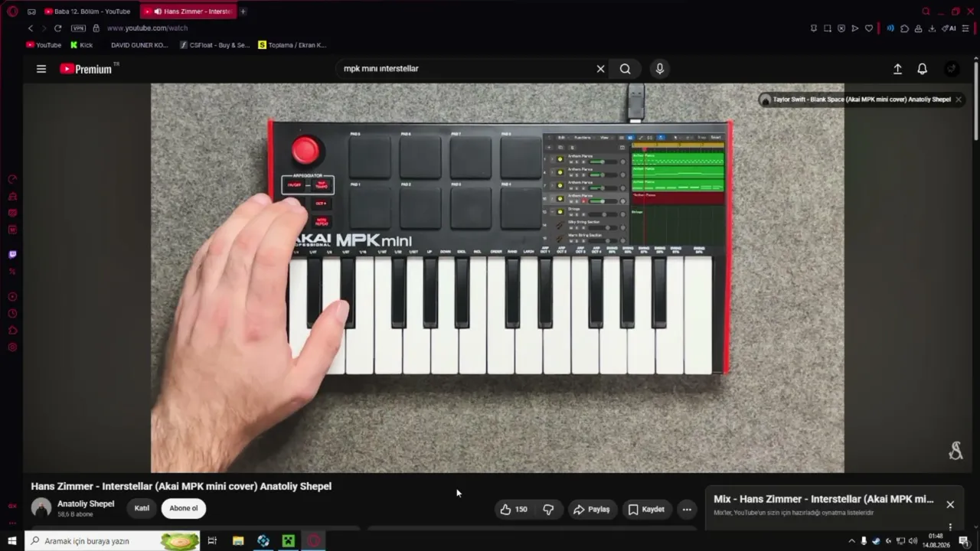This screenshot has height=551, width=980.
Task: Click the Kaydet save button
Action: (646, 509)
